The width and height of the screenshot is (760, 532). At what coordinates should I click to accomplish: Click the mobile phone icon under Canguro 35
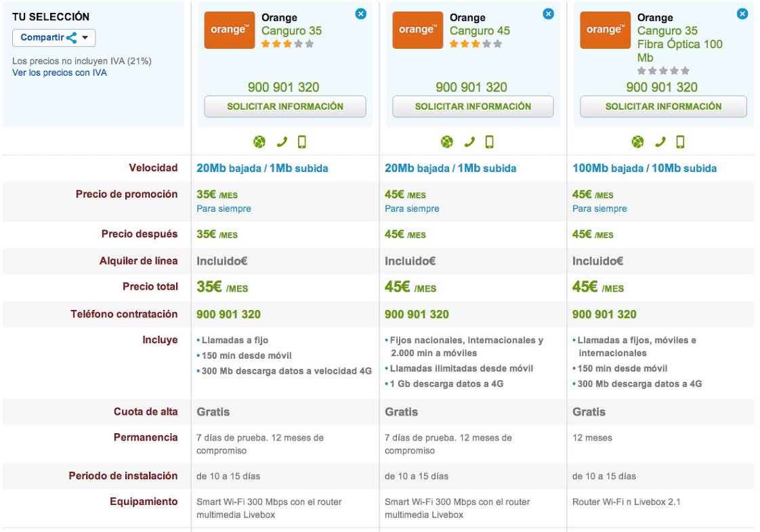tap(302, 141)
